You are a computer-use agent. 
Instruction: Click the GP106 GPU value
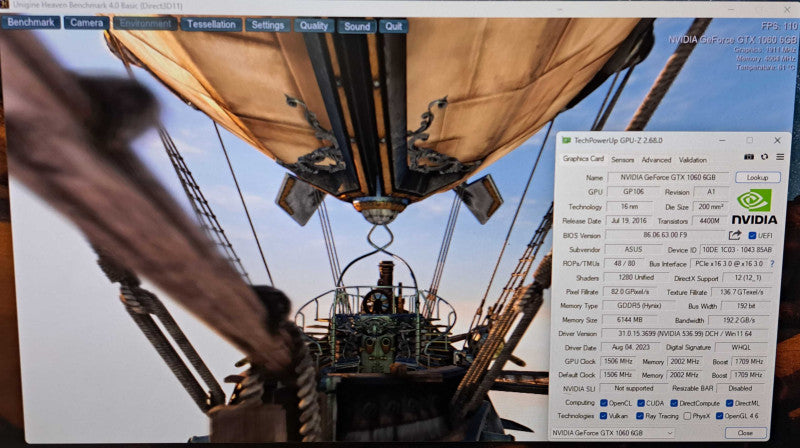coord(633,192)
